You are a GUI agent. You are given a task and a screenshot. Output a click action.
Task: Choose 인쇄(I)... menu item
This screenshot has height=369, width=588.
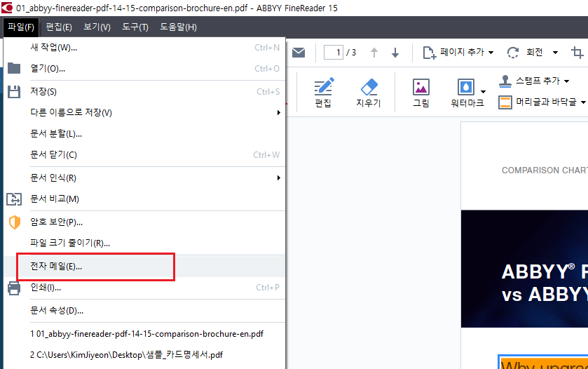144,288
